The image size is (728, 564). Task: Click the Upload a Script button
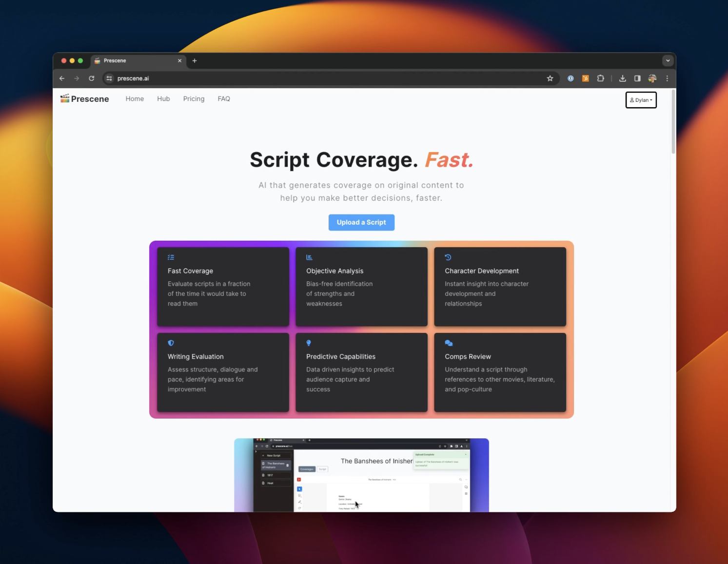click(x=361, y=222)
